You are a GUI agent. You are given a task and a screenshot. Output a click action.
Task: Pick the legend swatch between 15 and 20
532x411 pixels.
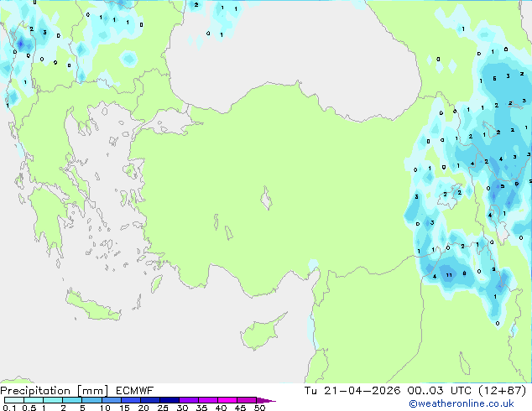[130, 400]
